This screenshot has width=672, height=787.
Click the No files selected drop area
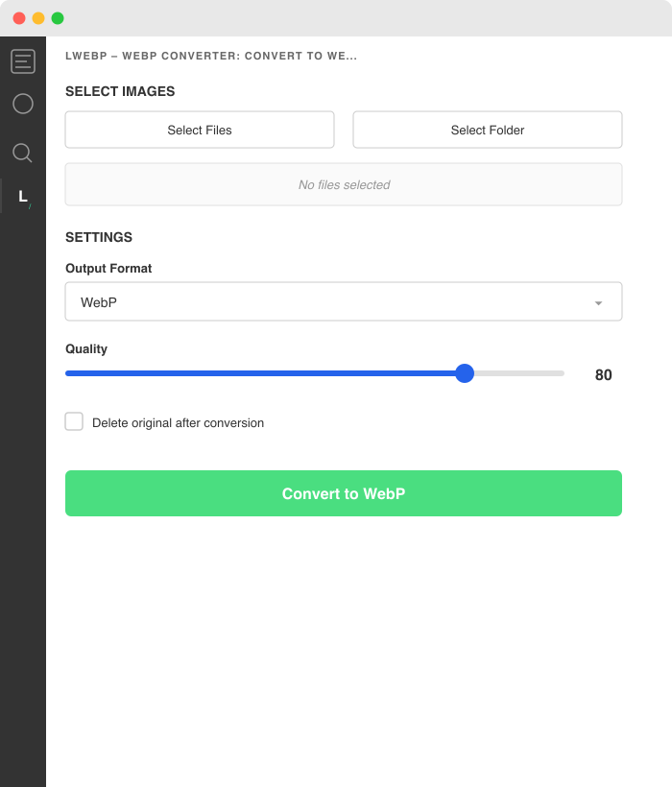[343, 184]
